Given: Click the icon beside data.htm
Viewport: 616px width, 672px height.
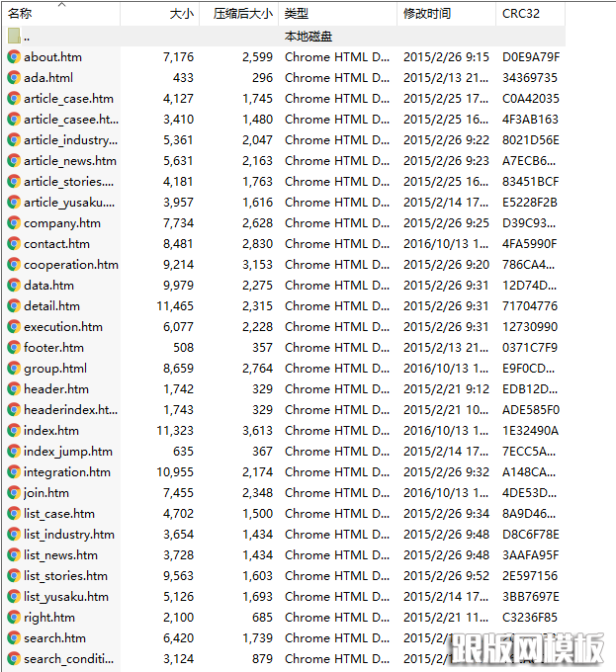Looking at the screenshot, I should coord(14,286).
